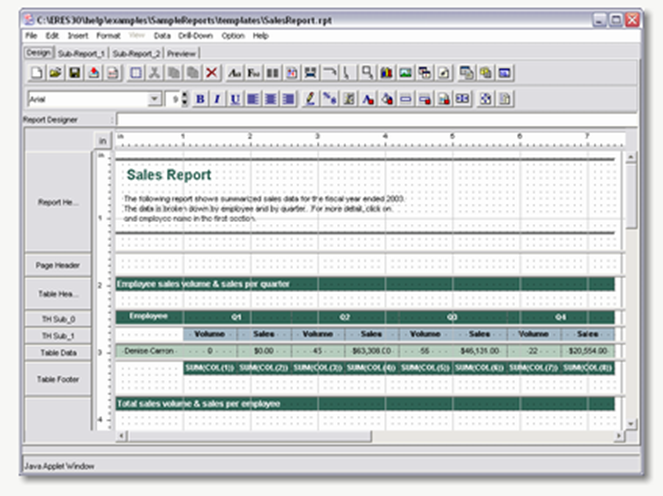Switch to the Sub-Report_1 tab
The height and width of the screenshot is (496, 663).
81,52
